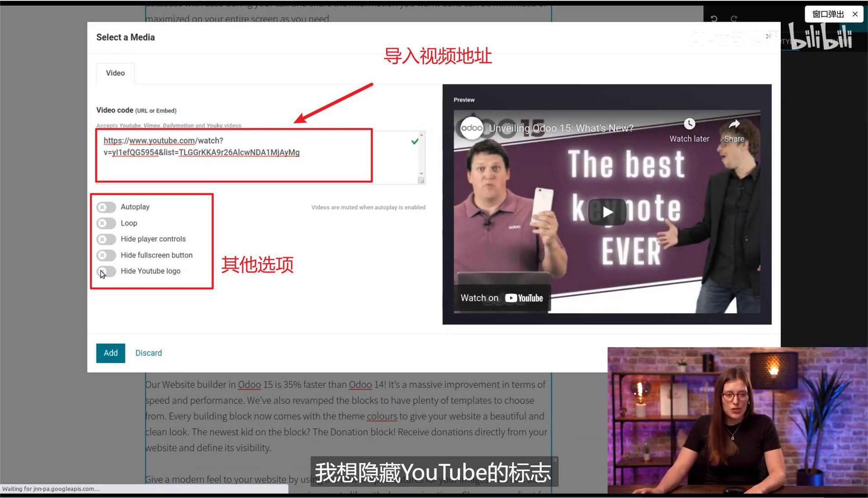This screenshot has width=868, height=498.
Task: Toggle Hide fullscreen button switch
Action: point(106,255)
